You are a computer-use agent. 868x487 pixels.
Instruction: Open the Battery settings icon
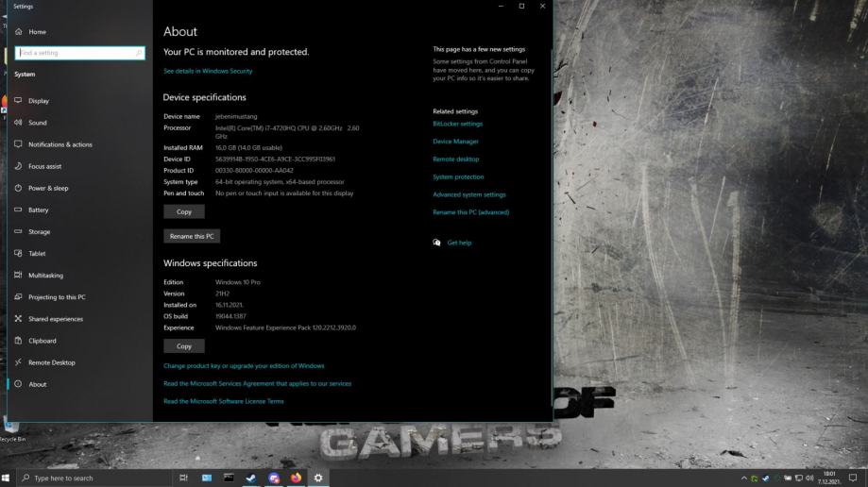[18, 210]
